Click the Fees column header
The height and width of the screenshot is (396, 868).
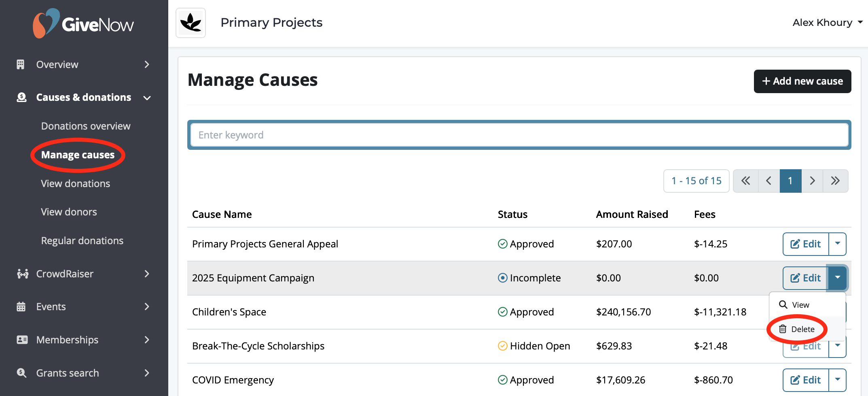click(705, 214)
